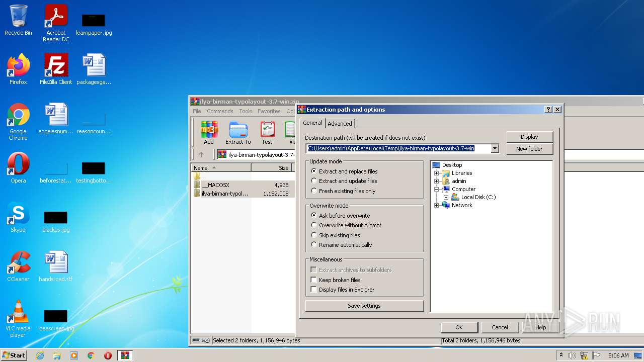Collapse the Computer tree node

[437, 189]
